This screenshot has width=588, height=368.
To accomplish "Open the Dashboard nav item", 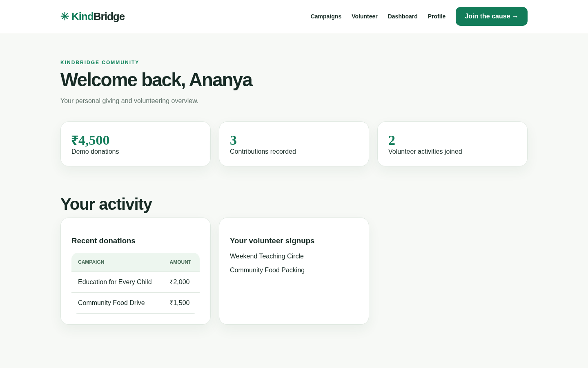I will (x=403, y=16).
